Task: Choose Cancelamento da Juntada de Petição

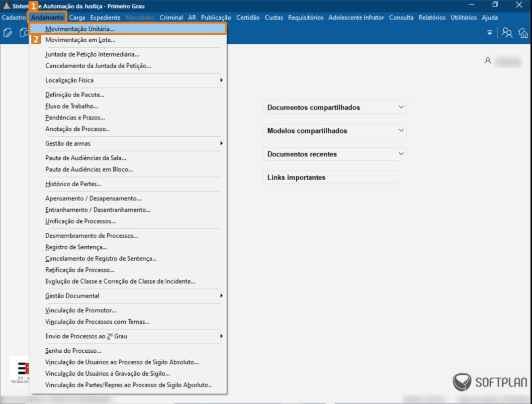Action: tap(128, 66)
